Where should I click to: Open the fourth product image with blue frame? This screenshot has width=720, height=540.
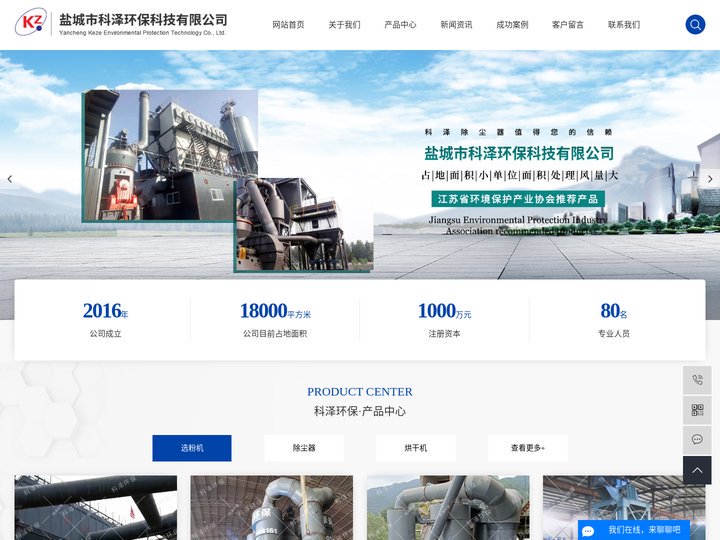(x=624, y=507)
